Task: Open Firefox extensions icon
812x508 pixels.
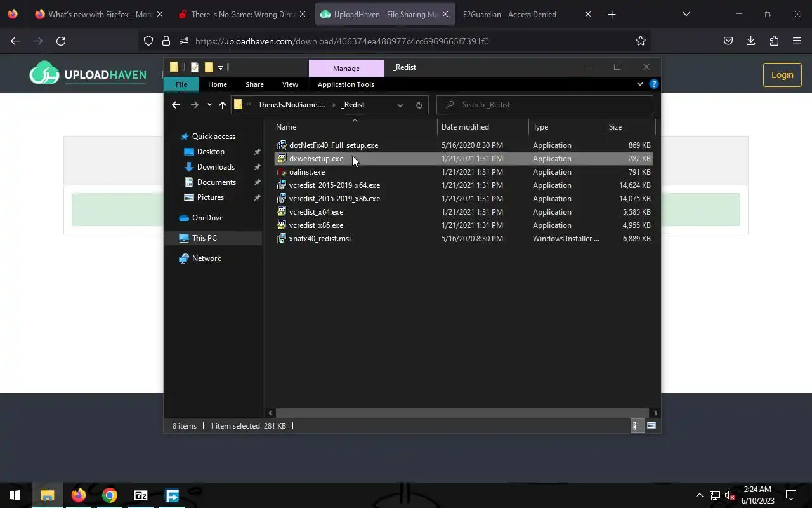Action: pyautogui.click(x=774, y=41)
